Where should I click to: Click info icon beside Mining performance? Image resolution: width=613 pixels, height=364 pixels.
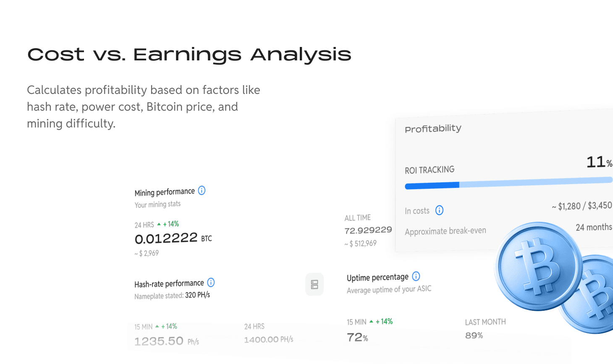[x=202, y=190]
